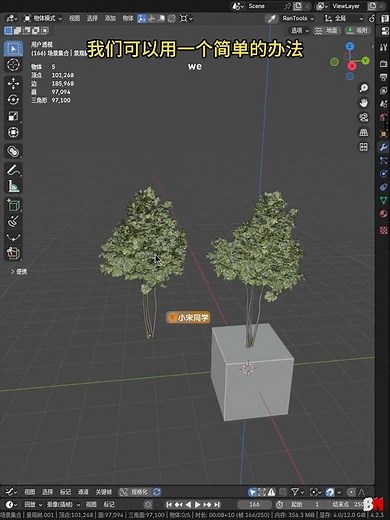
Task: Toggle only-selected arrow filter in timeline
Action: tap(253, 492)
